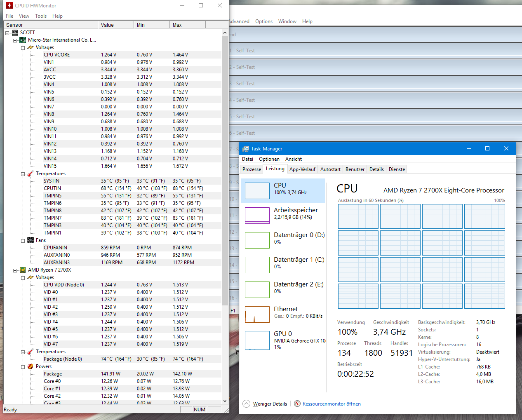Click the Min column header

click(x=152, y=25)
